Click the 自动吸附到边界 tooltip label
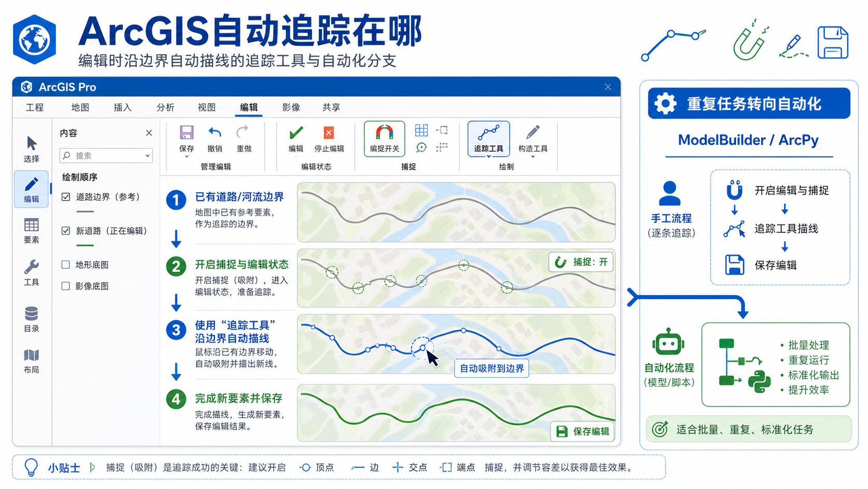 point(492,368)
